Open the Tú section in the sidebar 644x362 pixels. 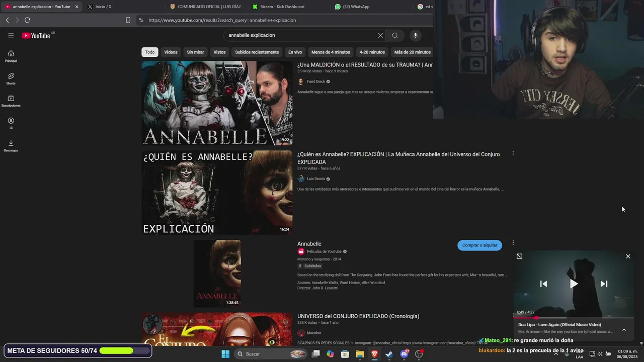coord(11,123)
